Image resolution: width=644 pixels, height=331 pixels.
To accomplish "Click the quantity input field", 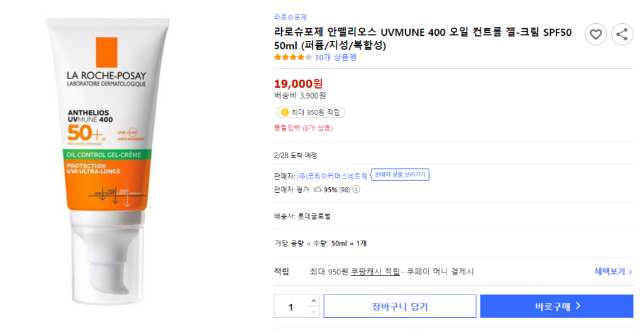I will pos(291,307).
